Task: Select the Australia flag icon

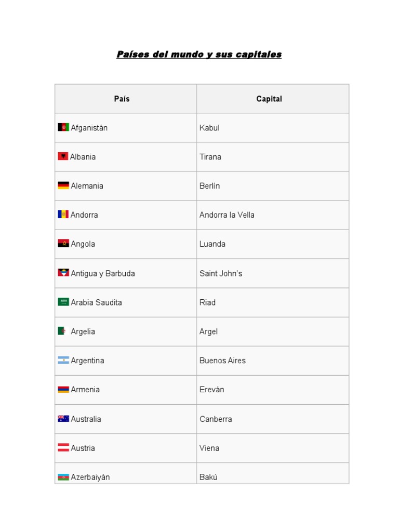Action: (63, 419)
